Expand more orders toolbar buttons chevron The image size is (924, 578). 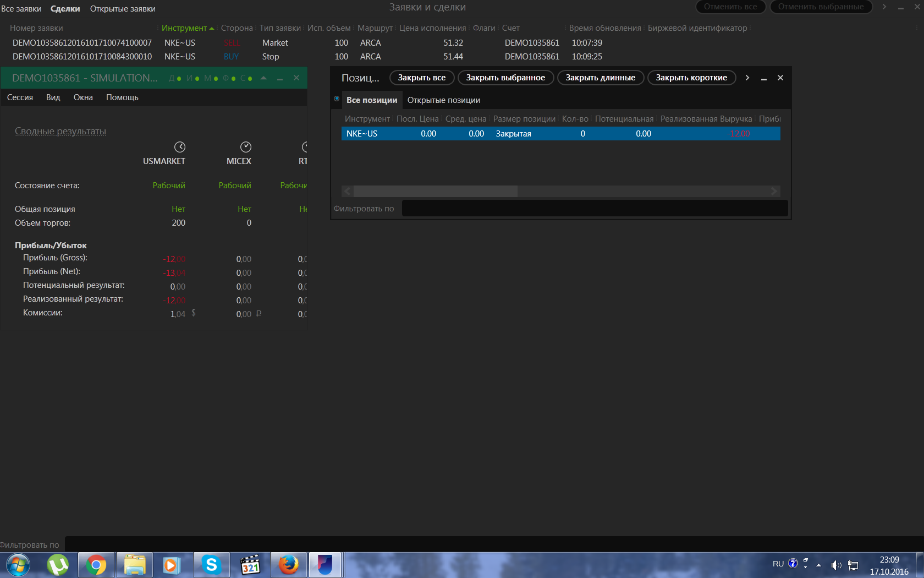pos(884,7)
